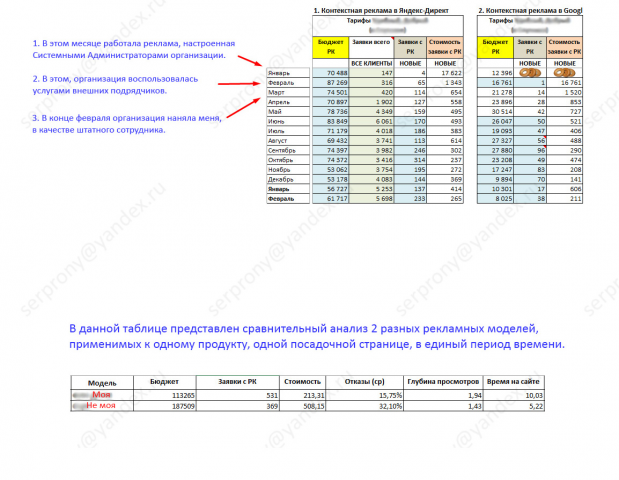The height and width of the screenshot is (480, 619).
Task: Click the cost value '213,31'
Action: pos(302,395)
